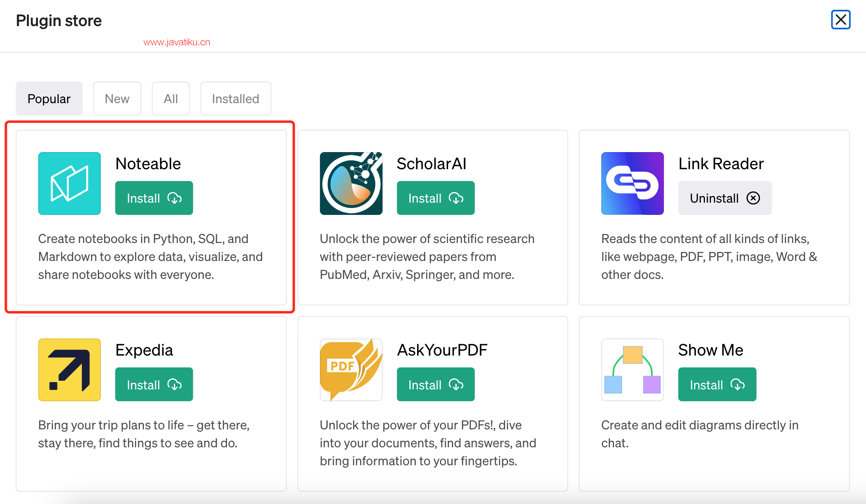Uninstall the Link Reader plugin
Image resolution: width=866 pixels, height=504 pixels.
tap(725, 198)
